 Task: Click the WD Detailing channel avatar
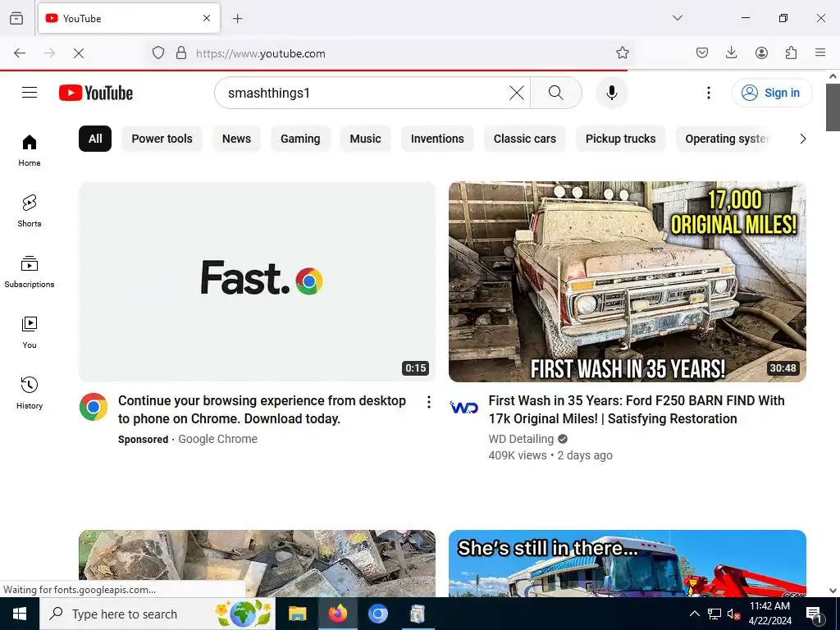464,407
